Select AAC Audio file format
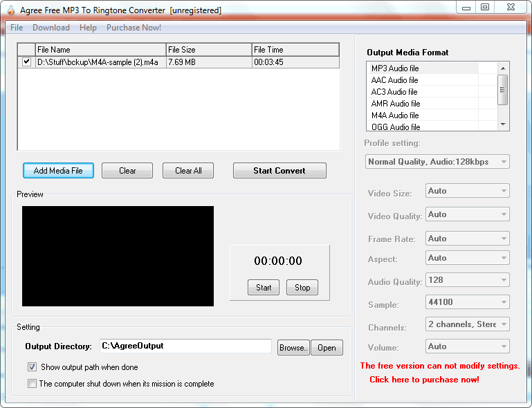Viewport: 532px width, 408px height. pyautogui.click(x=423, y=80)
